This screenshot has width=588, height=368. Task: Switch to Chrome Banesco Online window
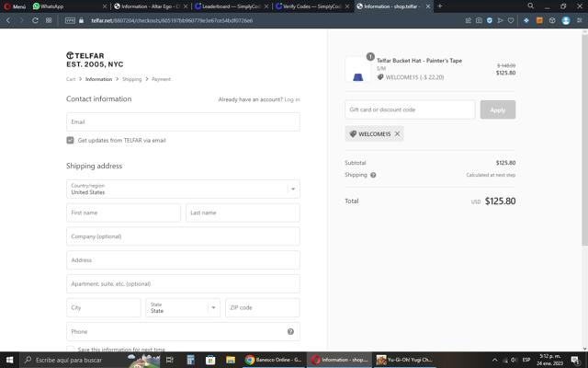273,360
